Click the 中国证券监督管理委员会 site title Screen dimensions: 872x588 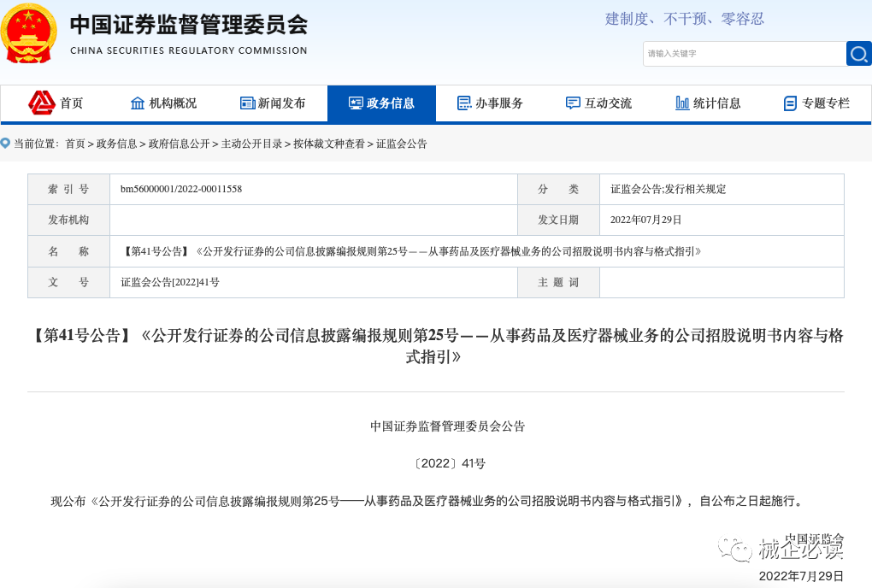coord(189,25)
